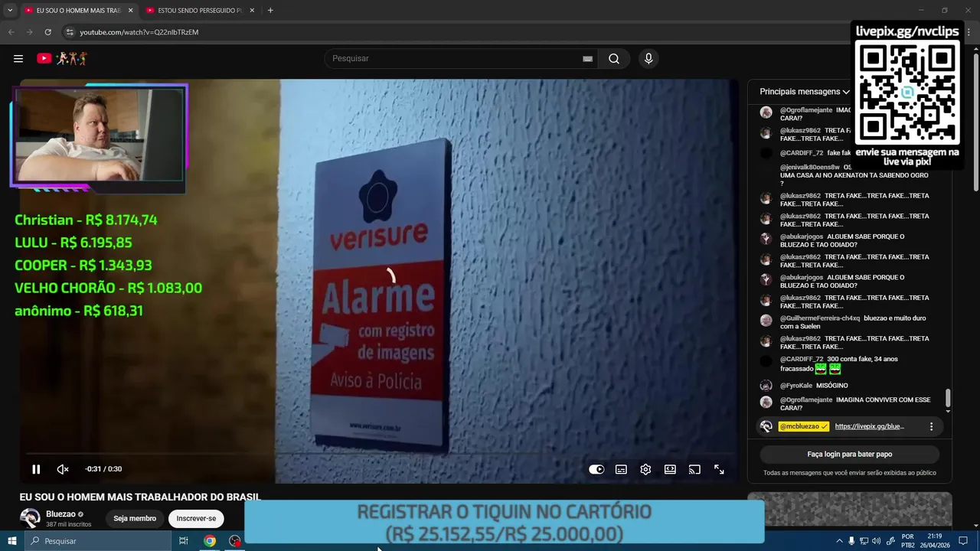The width and height of the screenshot is (980, 551).
Task: Click the search magnifier button
Action: [x=614, y=59]
